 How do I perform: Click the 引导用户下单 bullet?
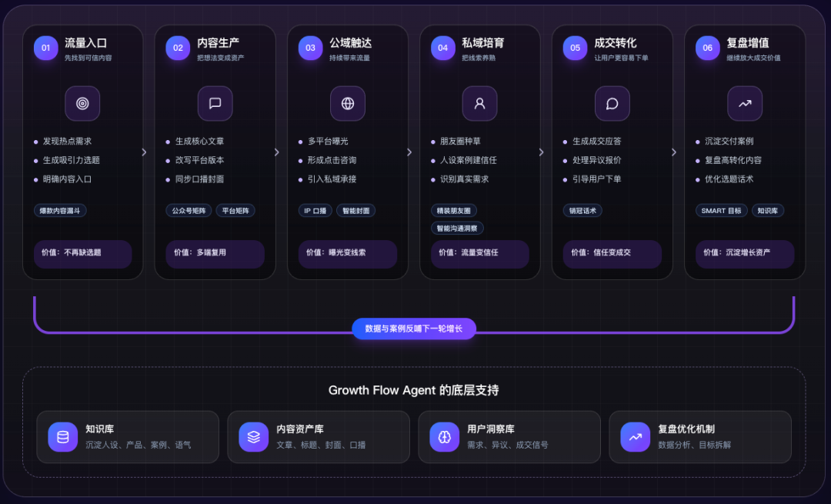(x=597, y=179)
